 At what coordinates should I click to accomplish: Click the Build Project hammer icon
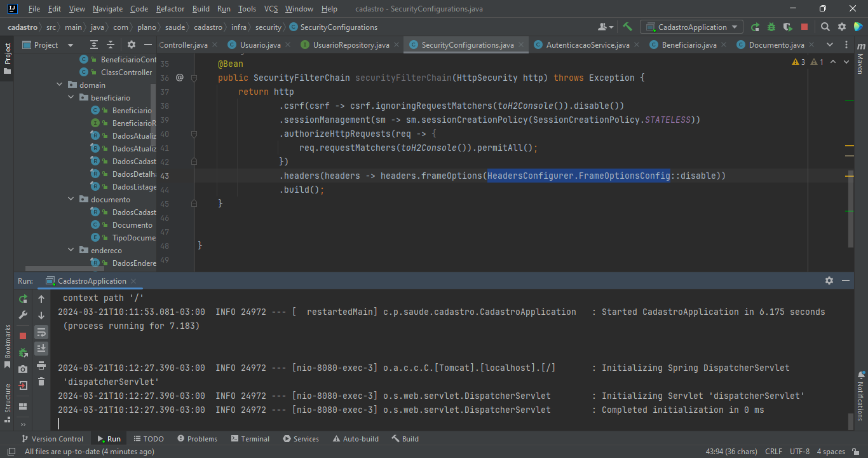tap(627, 27)
